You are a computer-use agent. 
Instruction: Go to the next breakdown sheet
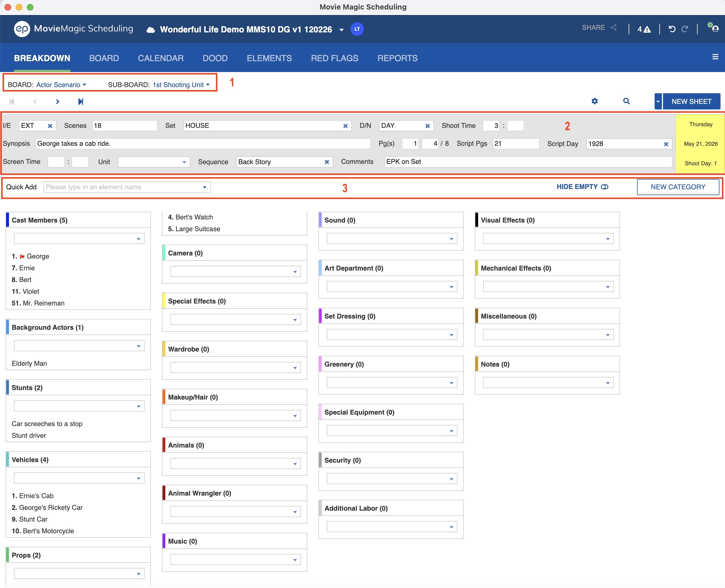58,102
